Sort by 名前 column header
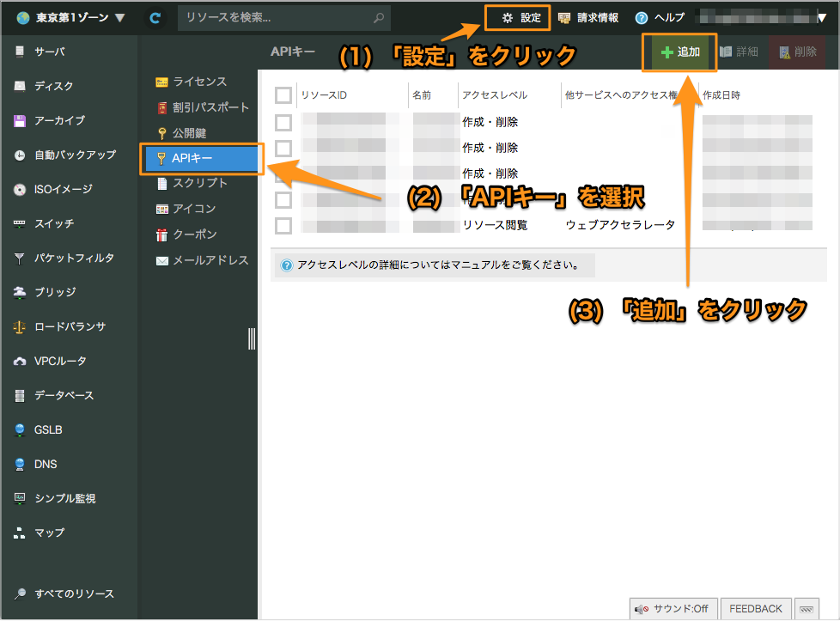The width and height of the screenshot is (840, 621). click(422, 95)
